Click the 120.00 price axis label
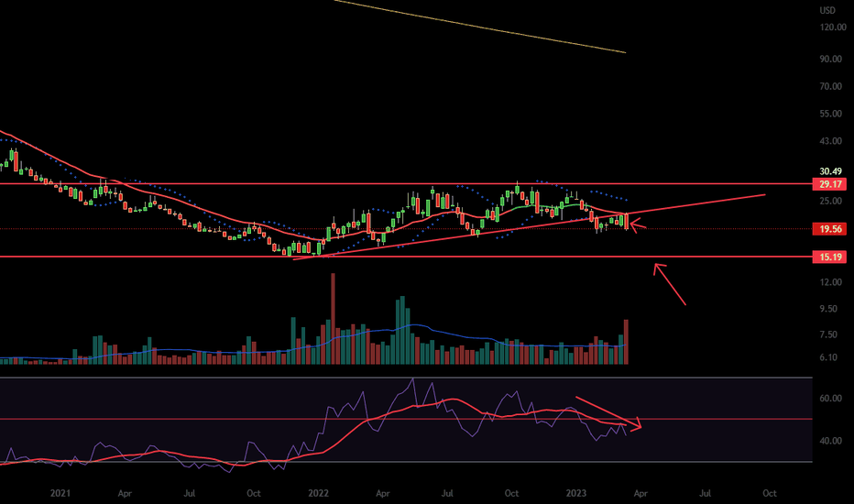The height and width of the screenshot is (504, 854). [833, 27]
